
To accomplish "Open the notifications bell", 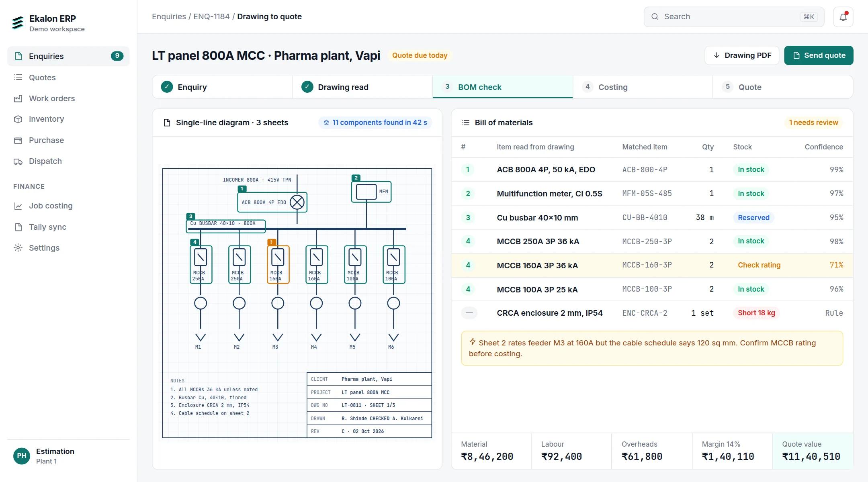I will (x=843, y=17).
